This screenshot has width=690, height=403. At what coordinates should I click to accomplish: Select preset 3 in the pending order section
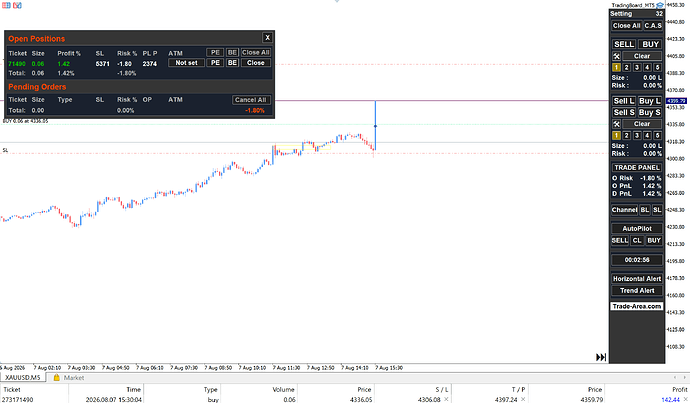pos(637,136)
